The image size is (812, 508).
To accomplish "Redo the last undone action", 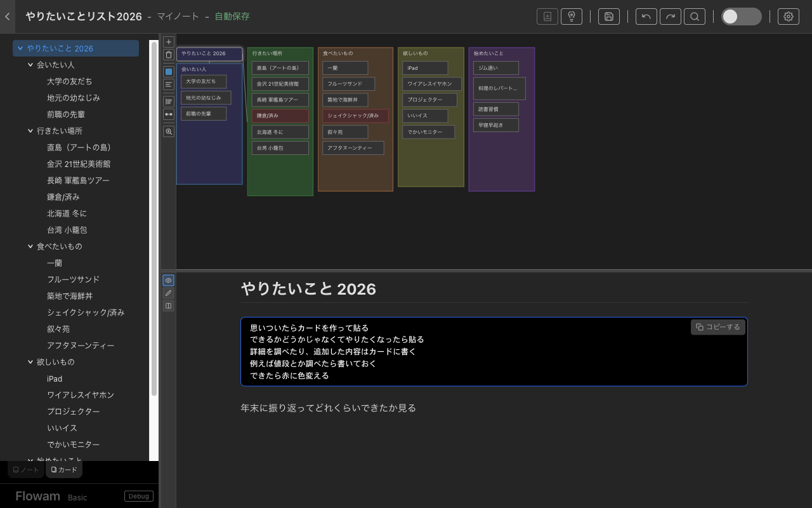I will pos(671,17).
